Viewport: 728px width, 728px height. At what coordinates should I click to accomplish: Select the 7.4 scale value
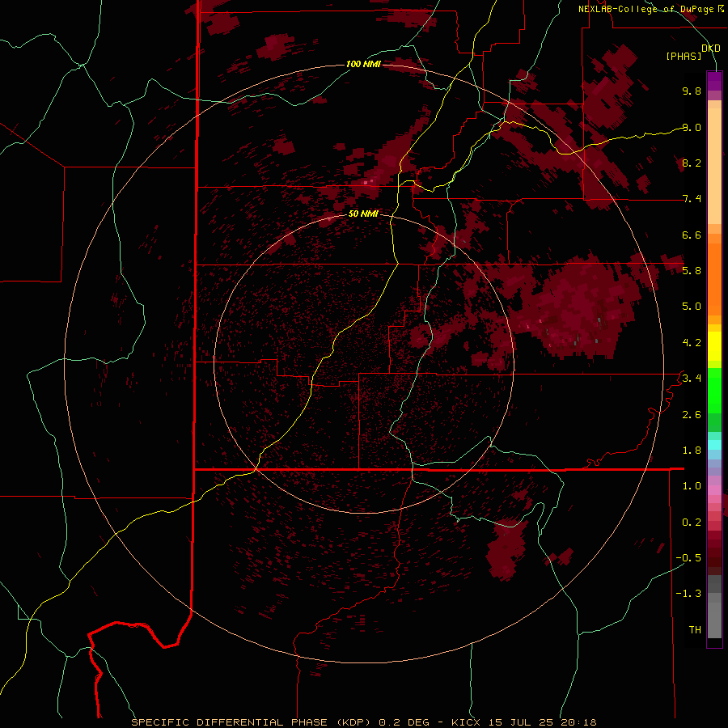(x=692, y=199)
